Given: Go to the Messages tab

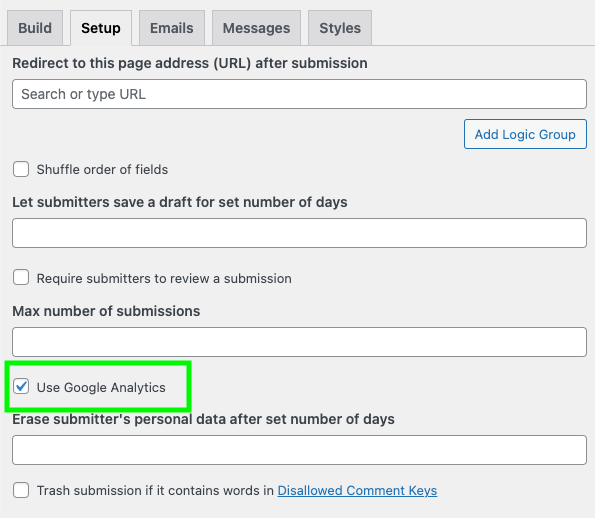Looking at the screenshot, I should click(257, 28).
